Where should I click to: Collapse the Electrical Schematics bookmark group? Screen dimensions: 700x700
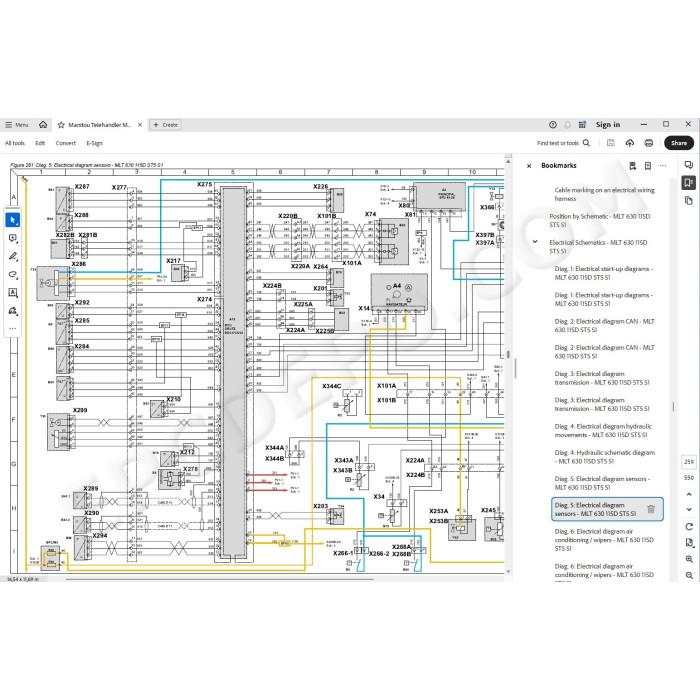pos(535,242)
